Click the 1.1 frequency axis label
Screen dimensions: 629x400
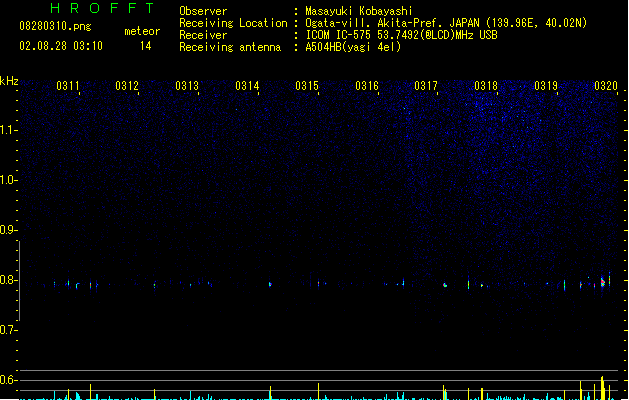8,130
